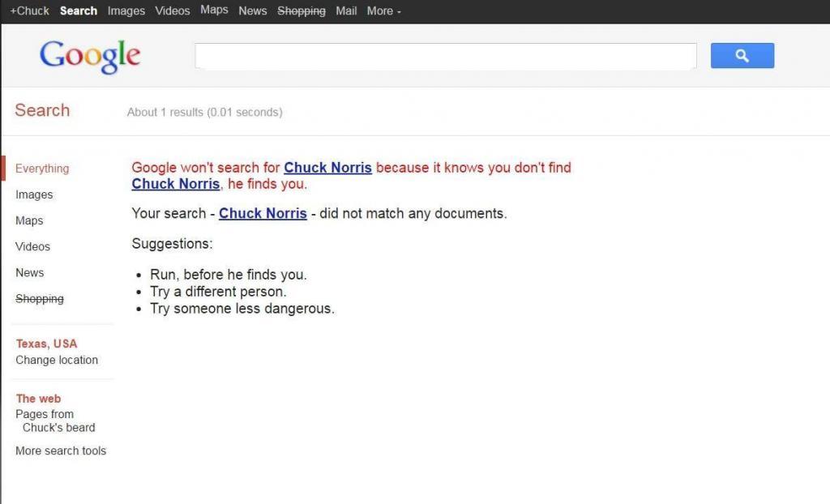Screen dimensions: 830x504
Task: Open Images in the top black bar
Action: click(x=126, y=11)
